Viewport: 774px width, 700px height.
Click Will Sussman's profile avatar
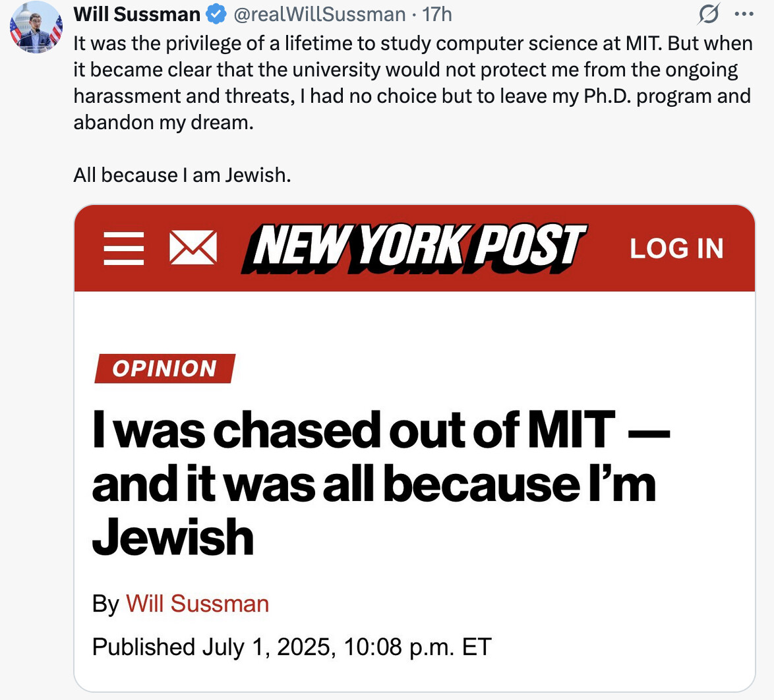point(36,26)
